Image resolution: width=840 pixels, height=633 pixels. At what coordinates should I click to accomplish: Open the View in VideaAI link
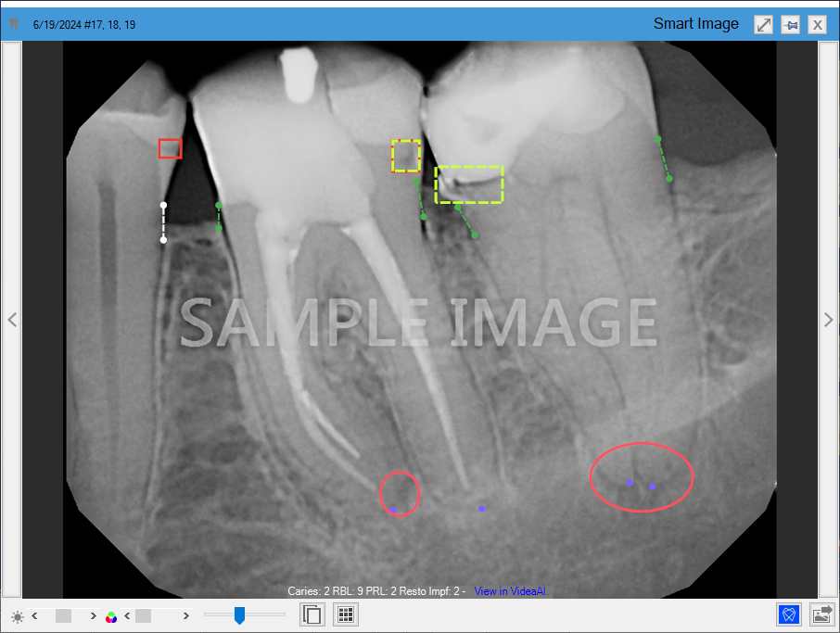click(511, 590)
